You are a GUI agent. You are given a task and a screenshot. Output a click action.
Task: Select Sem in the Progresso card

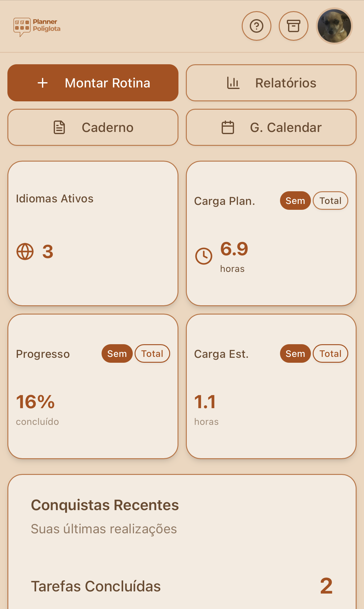[117, 354]
